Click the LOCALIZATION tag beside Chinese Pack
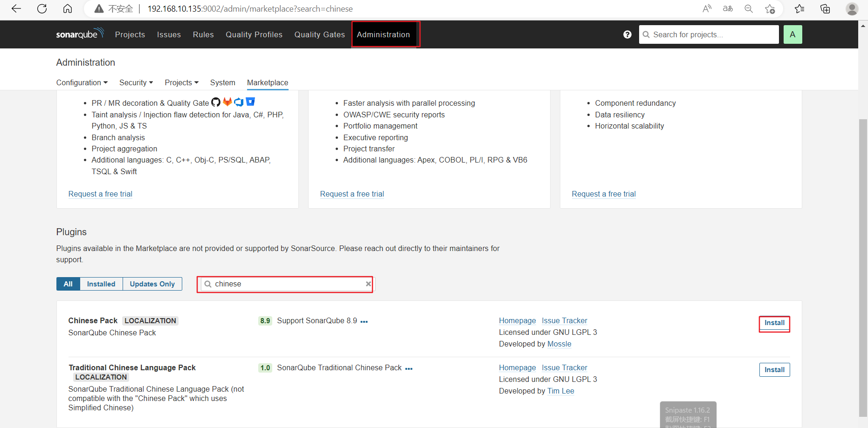This screenshot has width=868, height=428. point(150,321)
